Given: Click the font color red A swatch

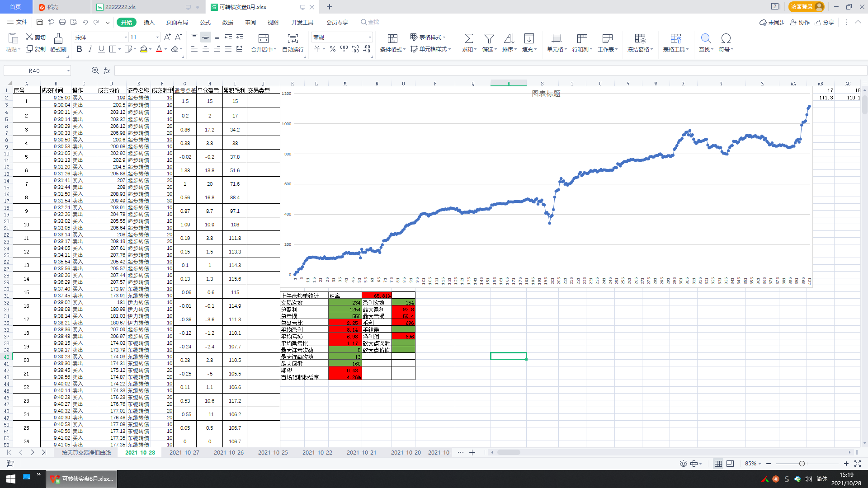Looking at the screenshot, I should (x=159, y=49).
